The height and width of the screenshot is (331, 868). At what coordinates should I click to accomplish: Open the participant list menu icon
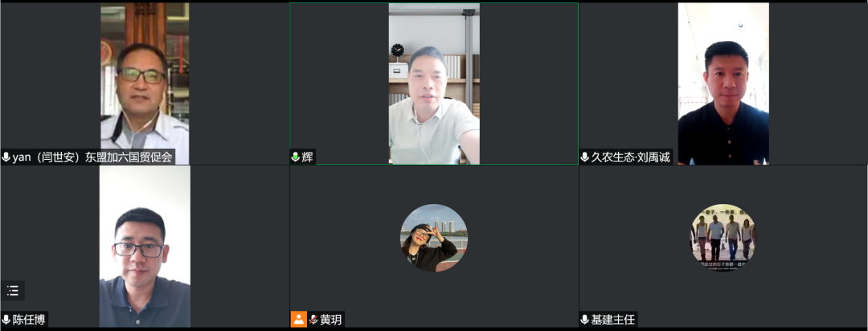pyautogui.click(x=13, y=291)
